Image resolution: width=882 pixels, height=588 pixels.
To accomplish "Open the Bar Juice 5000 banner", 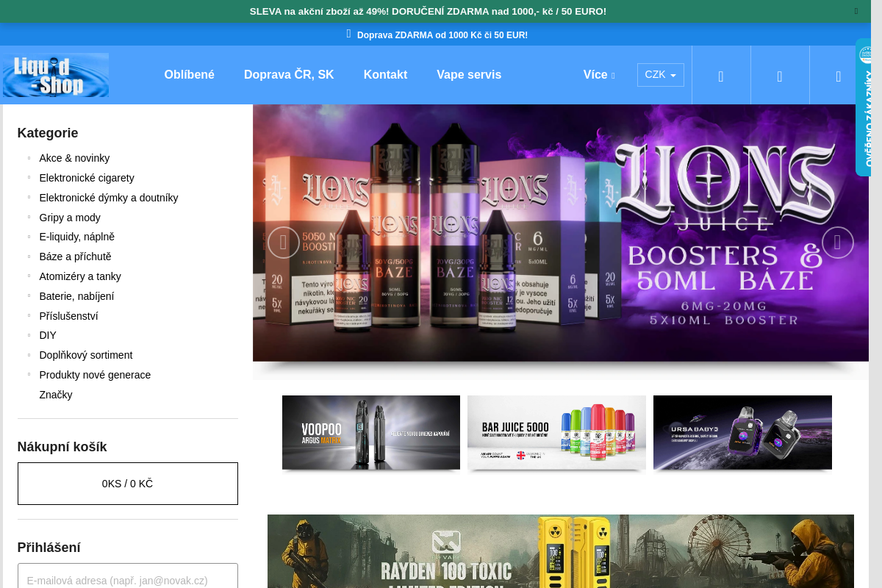I will point(556,432).
